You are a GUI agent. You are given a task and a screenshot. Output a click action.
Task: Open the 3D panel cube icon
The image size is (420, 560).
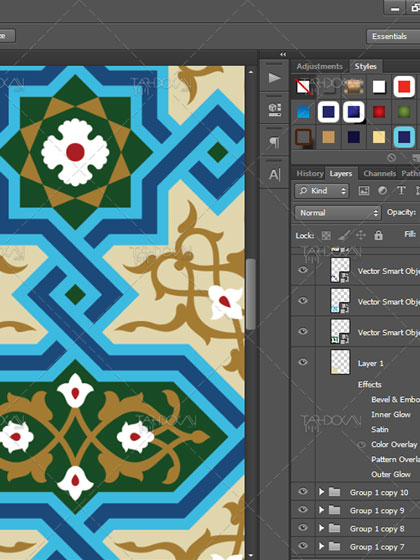[x=274, y=110]
